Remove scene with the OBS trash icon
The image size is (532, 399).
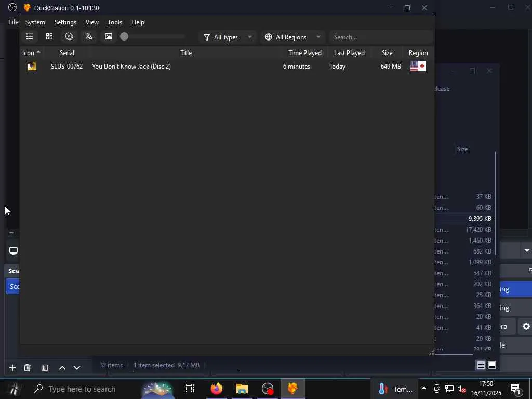pos(28,368)
